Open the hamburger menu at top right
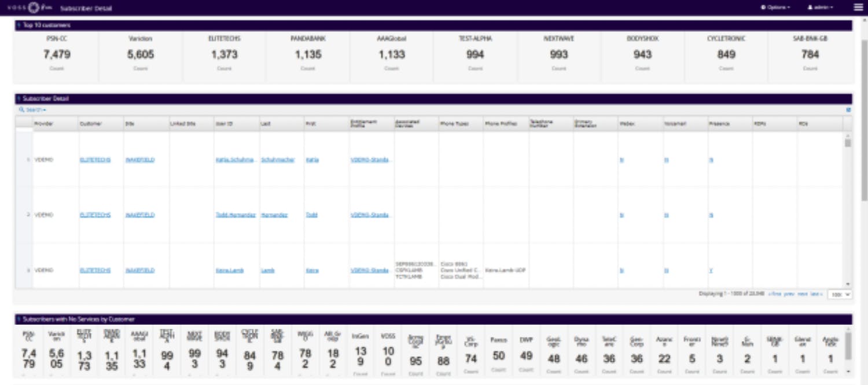Screen dimensions: 868x385 858,8
